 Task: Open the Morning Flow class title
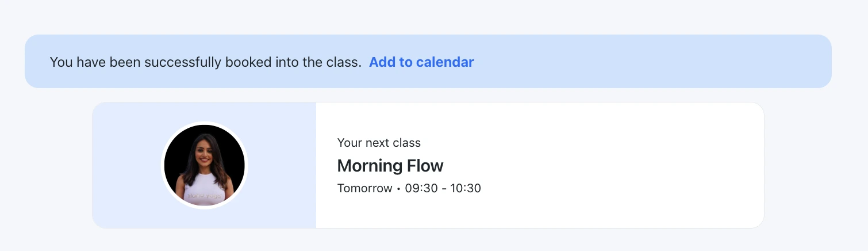point(390,166)
